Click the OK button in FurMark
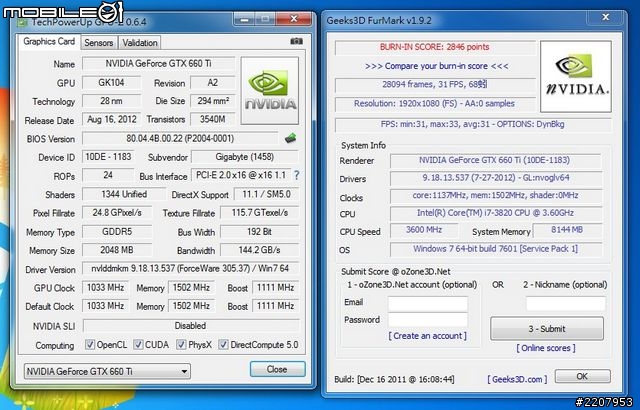Viewport: 640px width, 410px height. [x=582, y=376]
